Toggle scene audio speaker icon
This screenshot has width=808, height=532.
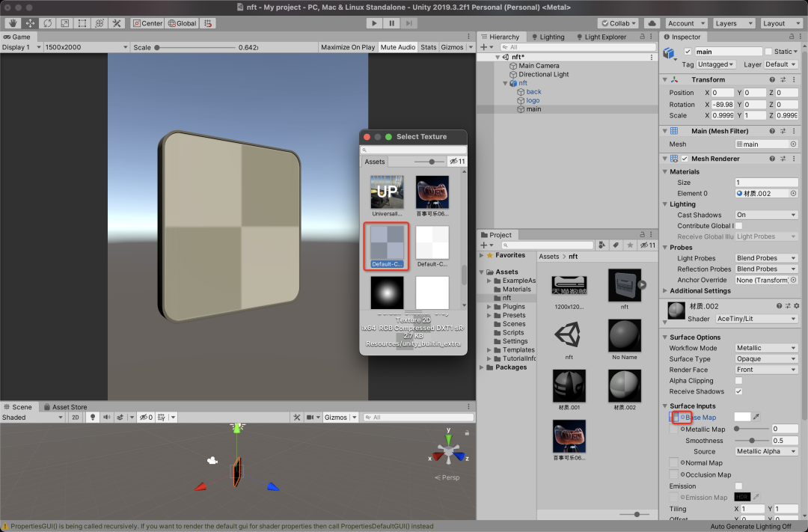click(107, 417)
